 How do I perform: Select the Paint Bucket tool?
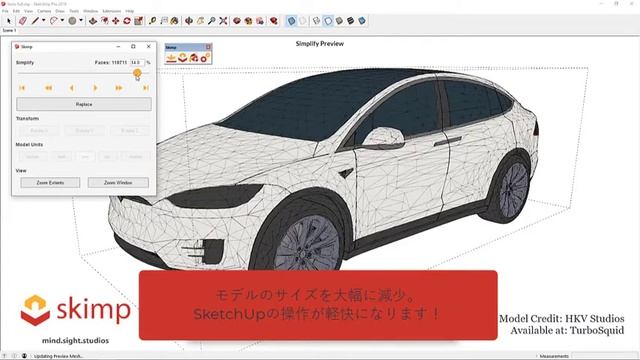click(175, 21)
